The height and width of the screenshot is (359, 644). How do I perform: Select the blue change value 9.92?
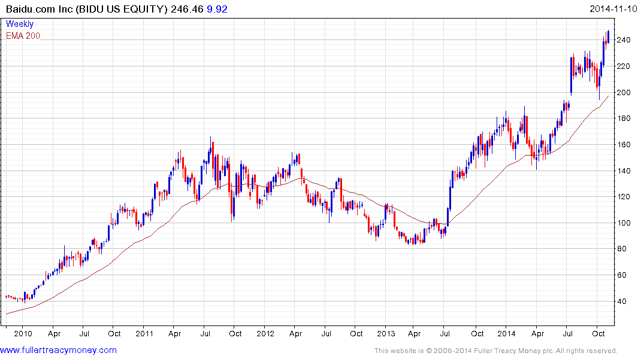tap(217, 9)
